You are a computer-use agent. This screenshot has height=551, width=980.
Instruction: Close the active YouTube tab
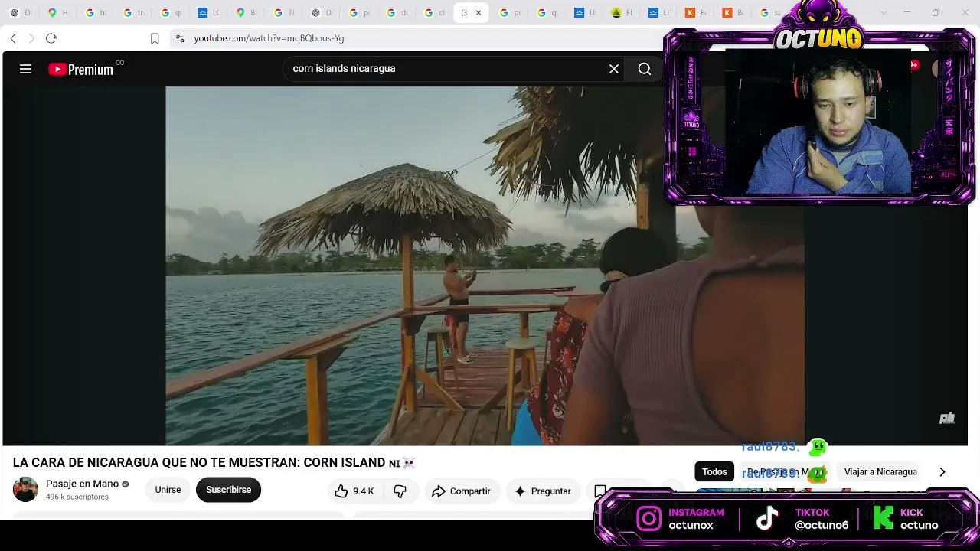point(479,13)
